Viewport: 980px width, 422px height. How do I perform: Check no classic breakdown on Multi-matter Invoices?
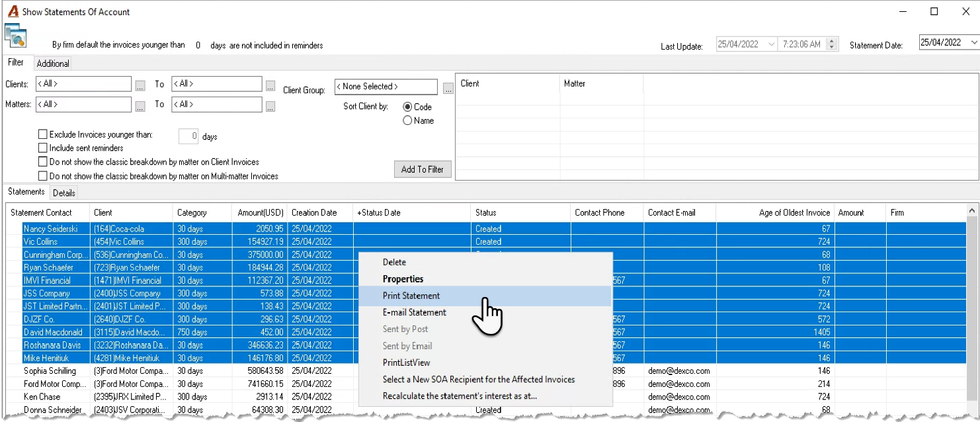click(x=43, y=177)
